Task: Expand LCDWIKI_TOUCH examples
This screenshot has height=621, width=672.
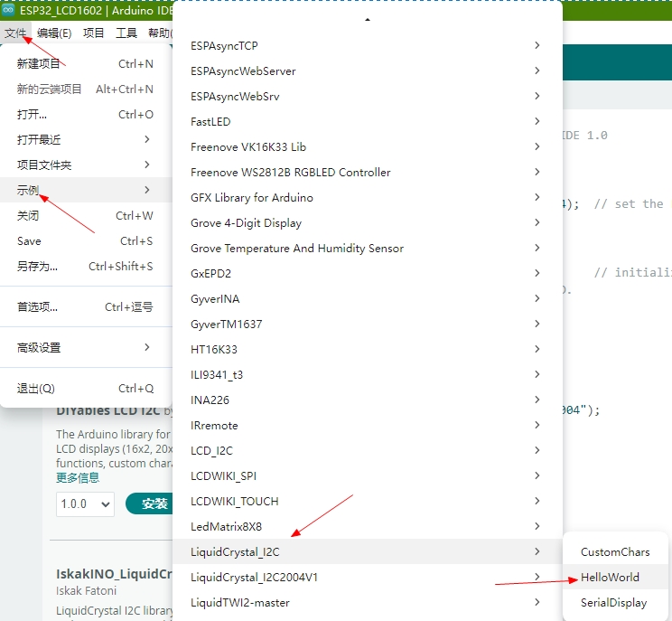Action: click(368, 502)
